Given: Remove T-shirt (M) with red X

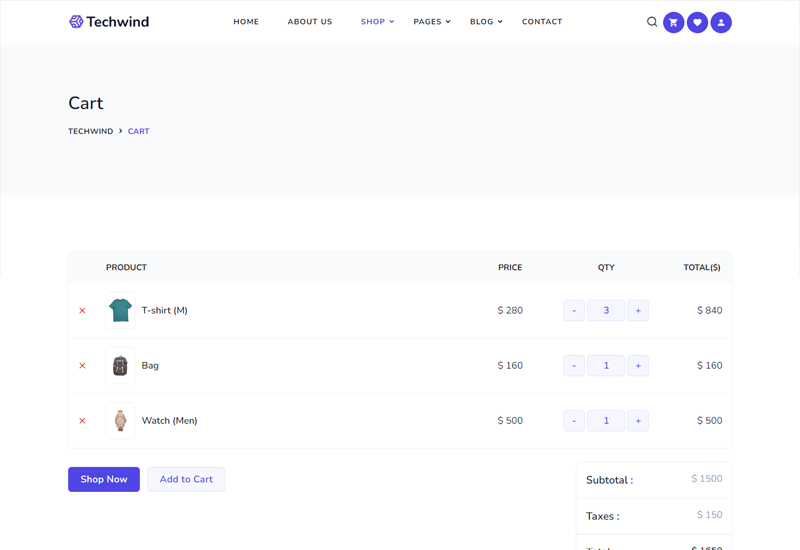Looking at the screenshot, I should tap(82, 311).
